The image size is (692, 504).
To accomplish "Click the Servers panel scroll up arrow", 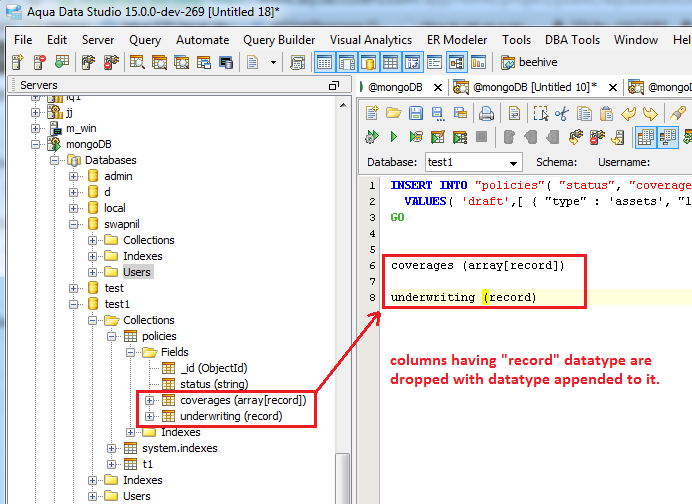I will (343, 105).
